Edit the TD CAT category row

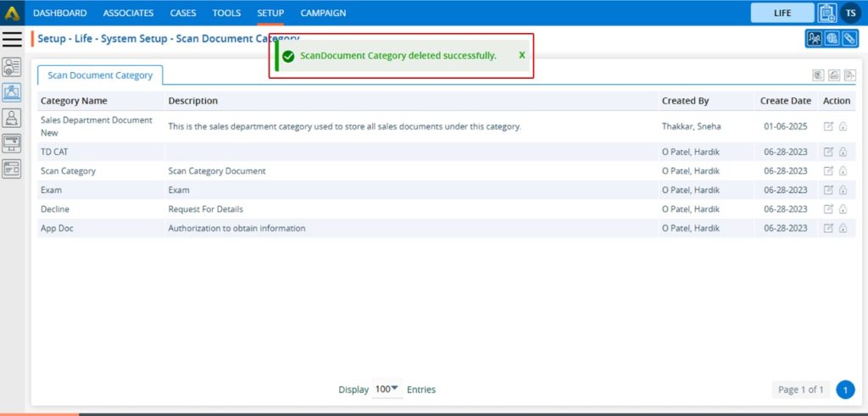829,153
